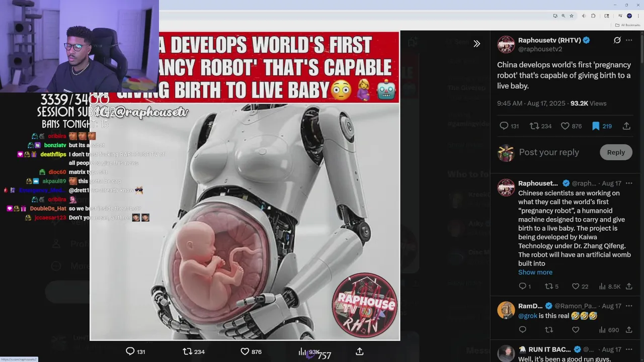Reply to the Chinese scientists post showing 1

[524, 287]
